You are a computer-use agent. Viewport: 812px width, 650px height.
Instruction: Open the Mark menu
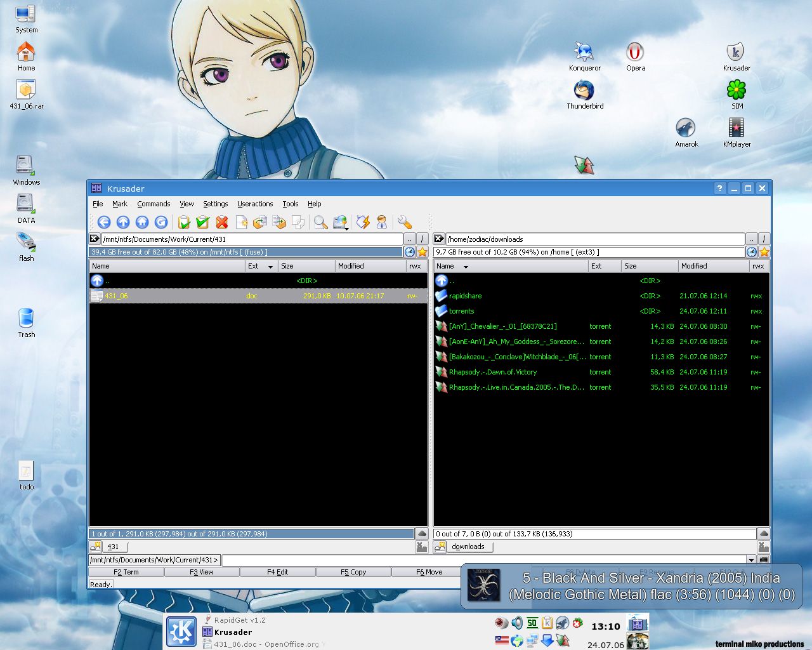(x=120, y=204)
